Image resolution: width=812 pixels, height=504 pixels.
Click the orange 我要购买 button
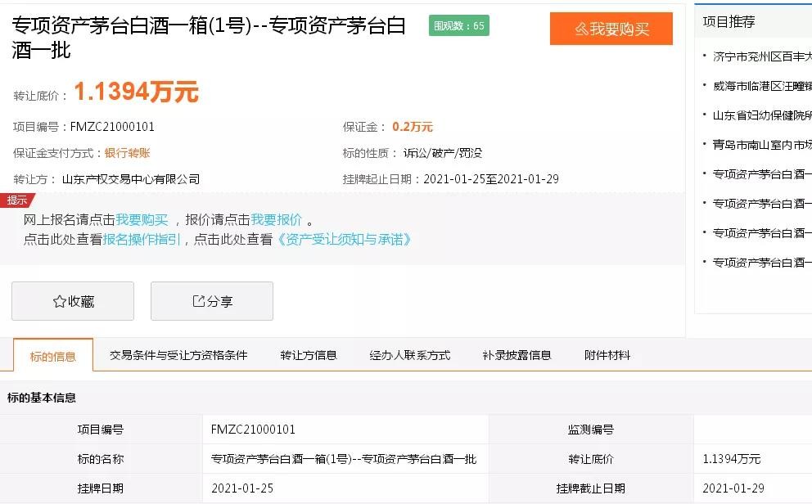point(611,29)
